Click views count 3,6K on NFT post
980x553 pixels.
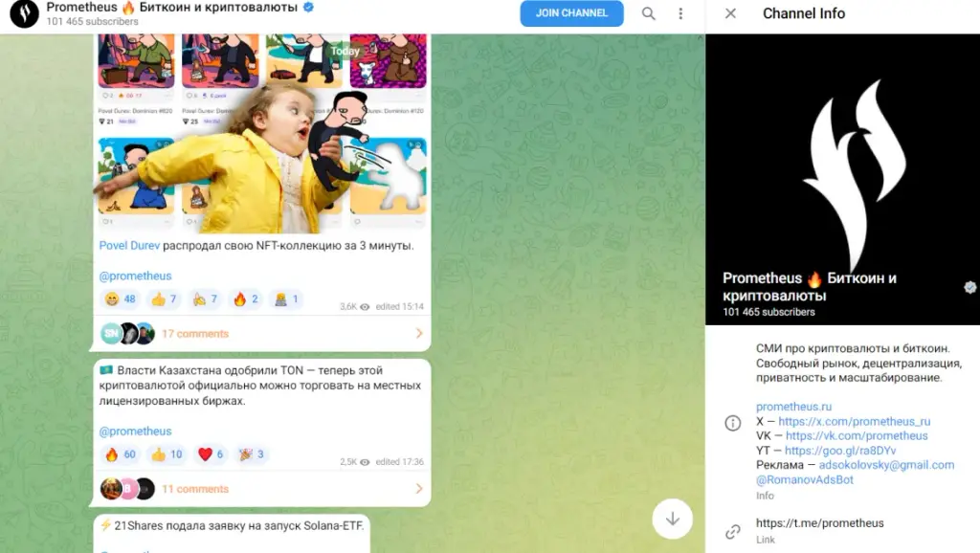pos(354,307)
